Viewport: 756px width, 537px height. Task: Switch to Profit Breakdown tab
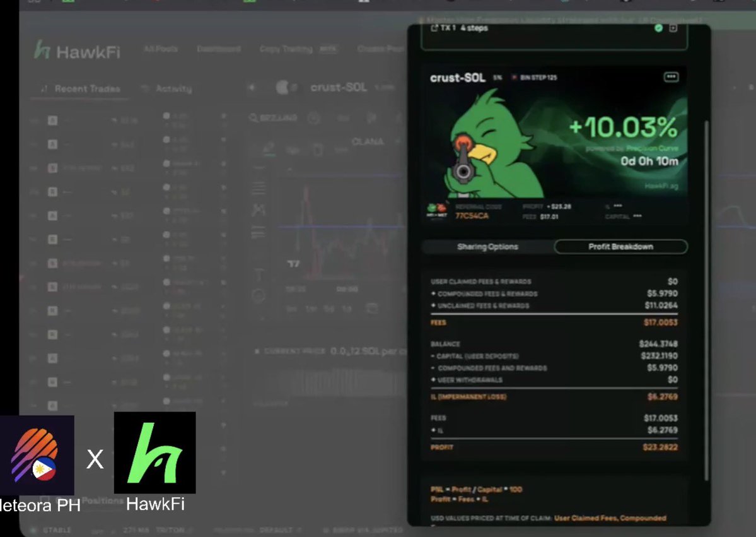click(620, 247)
